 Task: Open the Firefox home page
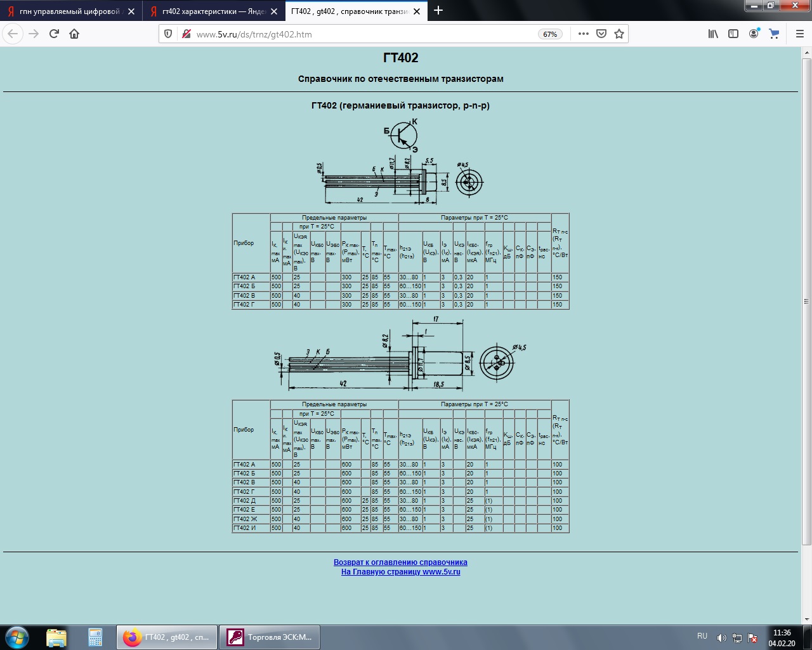pos(74,34)
